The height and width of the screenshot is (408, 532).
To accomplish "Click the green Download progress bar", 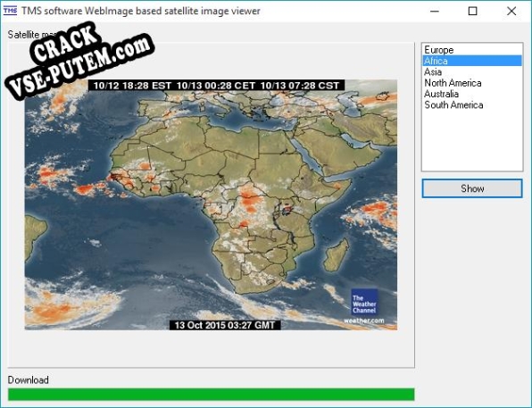I will (x=211, y=395).
